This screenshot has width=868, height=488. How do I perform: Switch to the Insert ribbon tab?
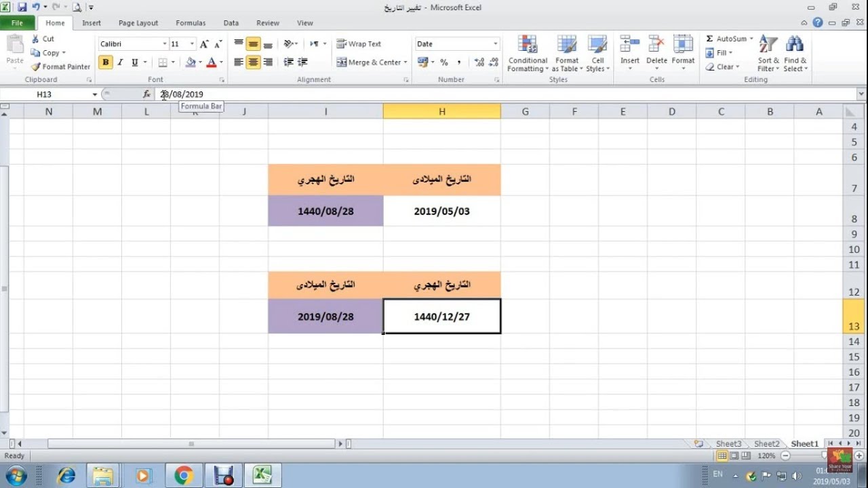click(92, 23)
